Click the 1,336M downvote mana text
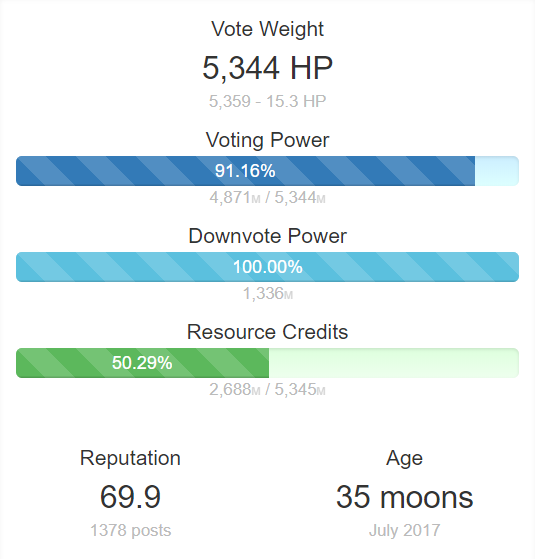Viewport: 535px width, 559px height. point(267,294)
